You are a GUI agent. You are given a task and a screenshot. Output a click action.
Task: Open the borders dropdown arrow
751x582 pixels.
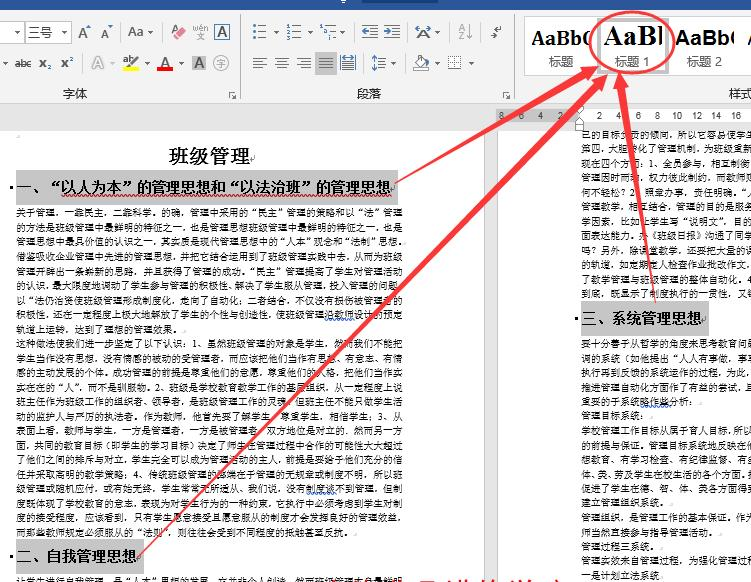(x=471, y=63)
